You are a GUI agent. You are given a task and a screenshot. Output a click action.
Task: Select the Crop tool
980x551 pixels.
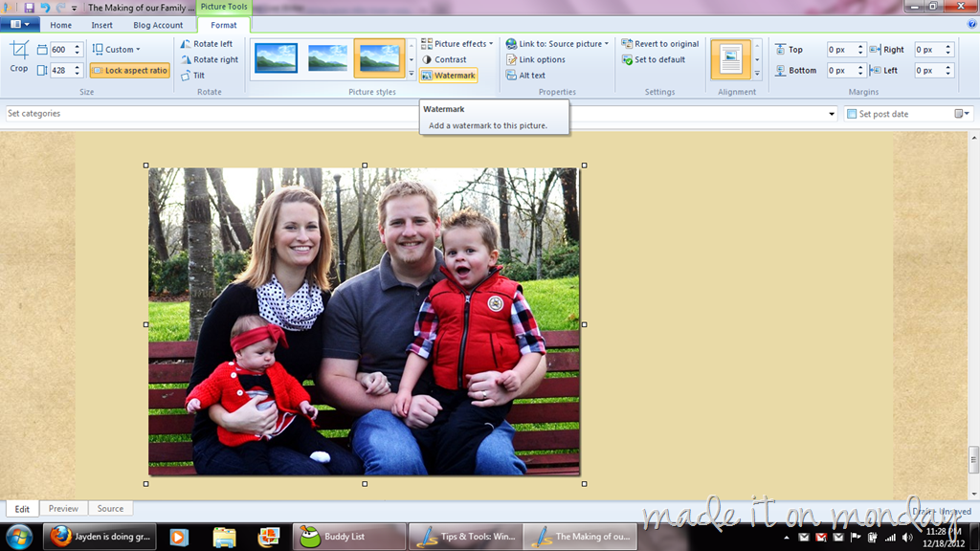(x=19, y=56)
